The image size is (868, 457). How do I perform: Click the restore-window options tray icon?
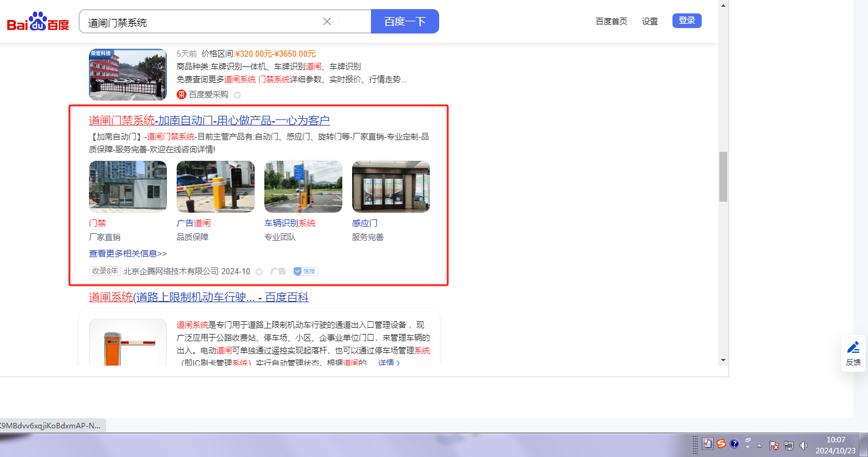(748, 440)
